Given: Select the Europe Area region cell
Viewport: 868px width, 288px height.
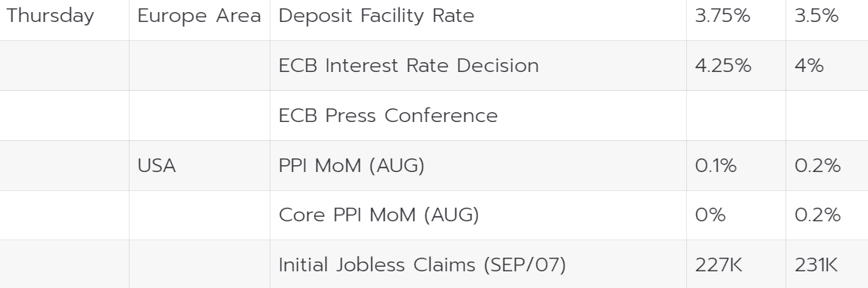Looking at the screenshot, I should [x=198, y=16].
